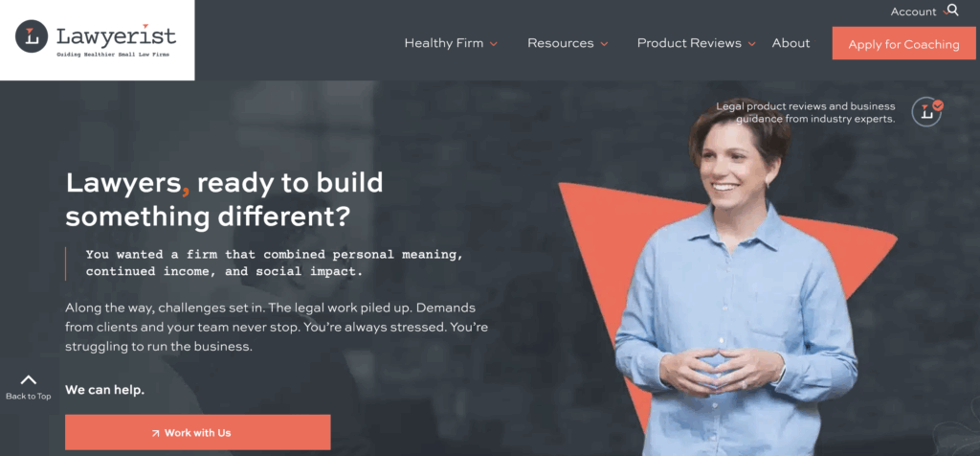
Task: Expand the Product Reviews chevron
Action: click(x=752, y=44)
